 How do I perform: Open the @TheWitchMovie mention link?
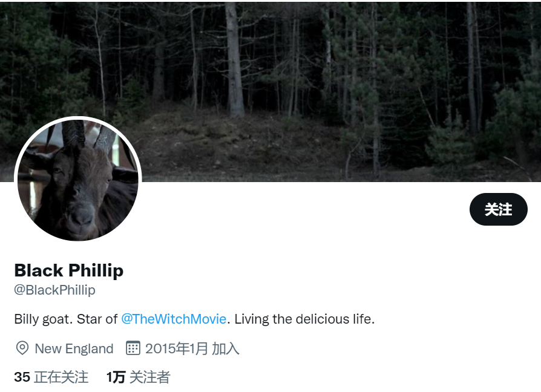pyautogui.click(x=174, y=319)
